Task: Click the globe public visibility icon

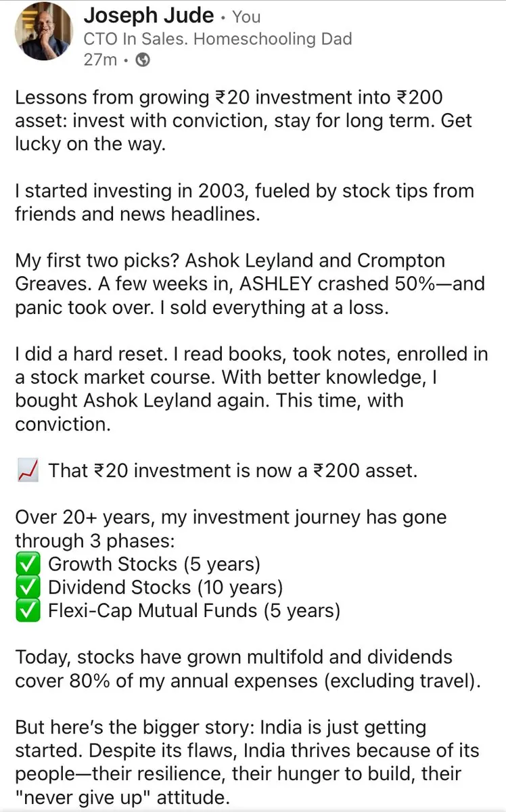Action: 143,60
